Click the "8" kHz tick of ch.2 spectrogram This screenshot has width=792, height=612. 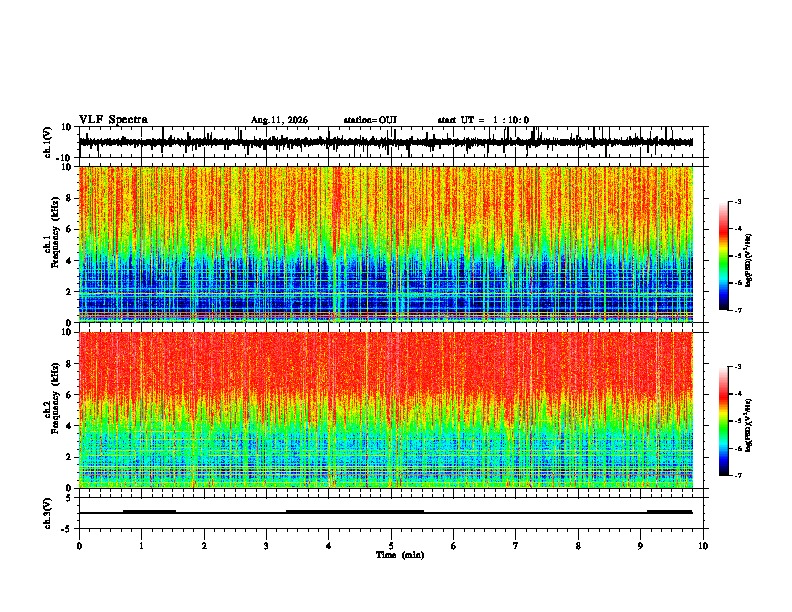tap(69, 364)
